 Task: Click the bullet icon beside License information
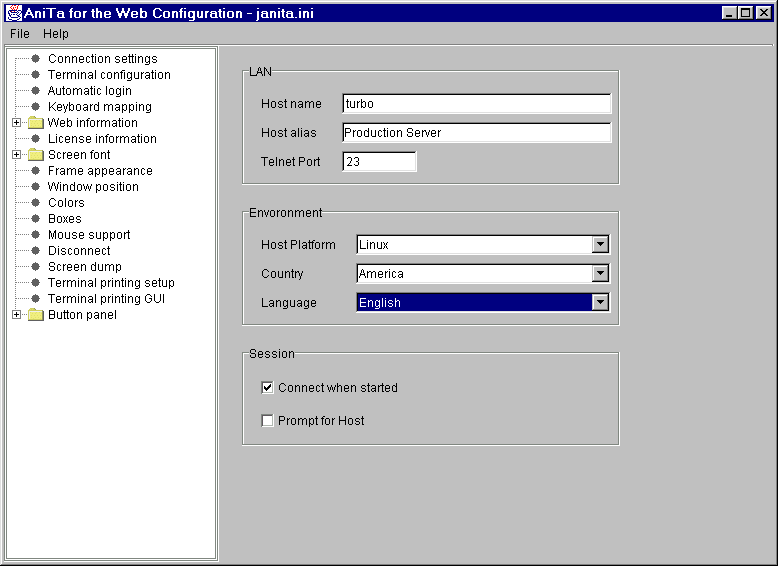coord(36,138)
